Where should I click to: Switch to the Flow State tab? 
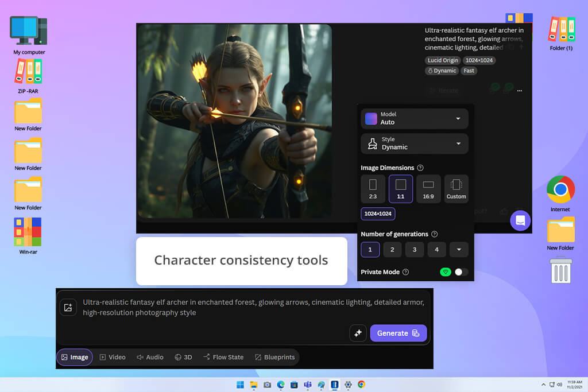tap(223, 357)
